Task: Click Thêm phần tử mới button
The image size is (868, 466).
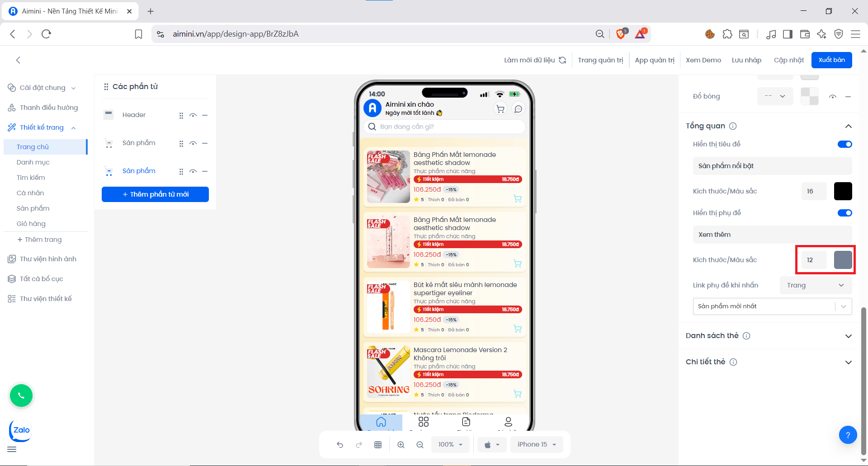Action: tap(155, 194)
